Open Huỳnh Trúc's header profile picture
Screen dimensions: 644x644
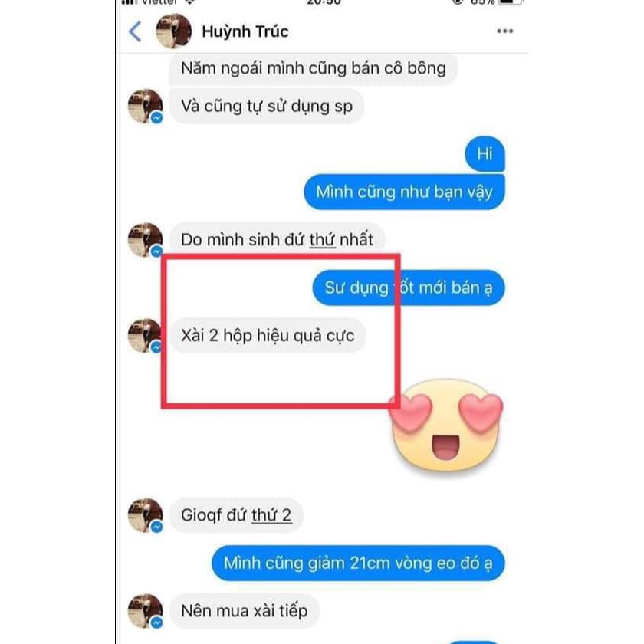click(x=173, y=31)
